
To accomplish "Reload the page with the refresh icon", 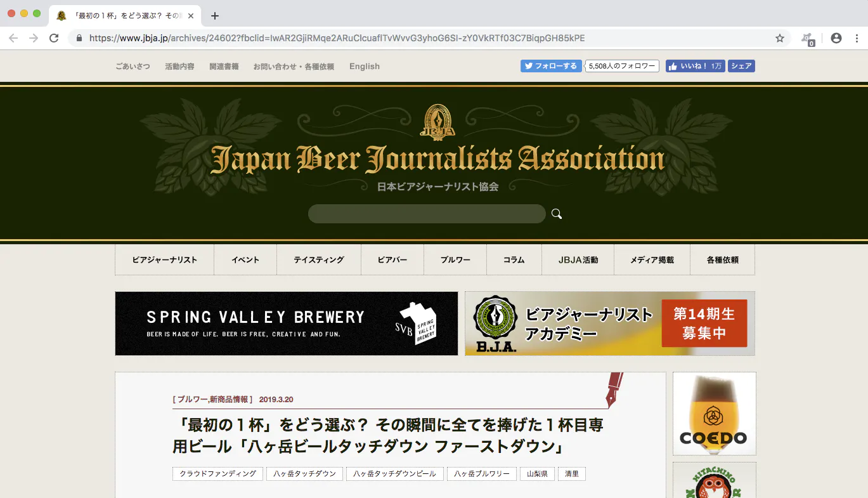I will pos(54,38).
